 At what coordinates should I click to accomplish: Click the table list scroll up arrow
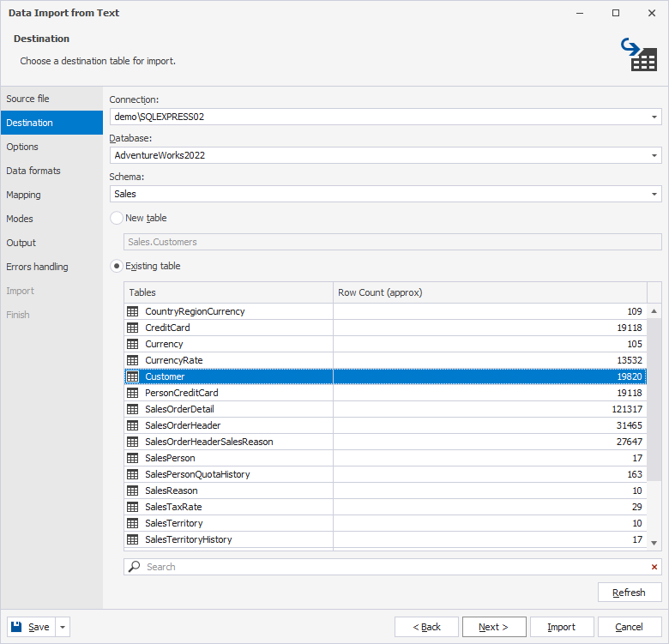click(x=654, y=311)
